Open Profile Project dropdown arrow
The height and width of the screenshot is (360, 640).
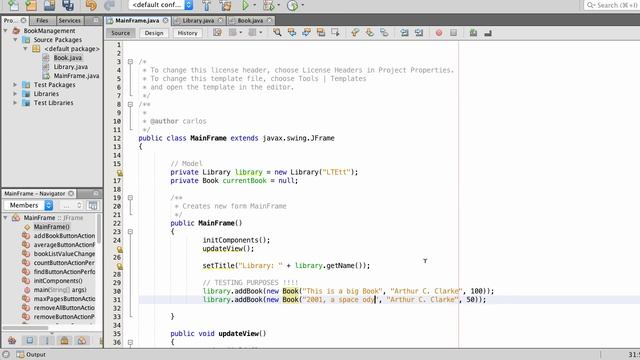coord(302,5)
